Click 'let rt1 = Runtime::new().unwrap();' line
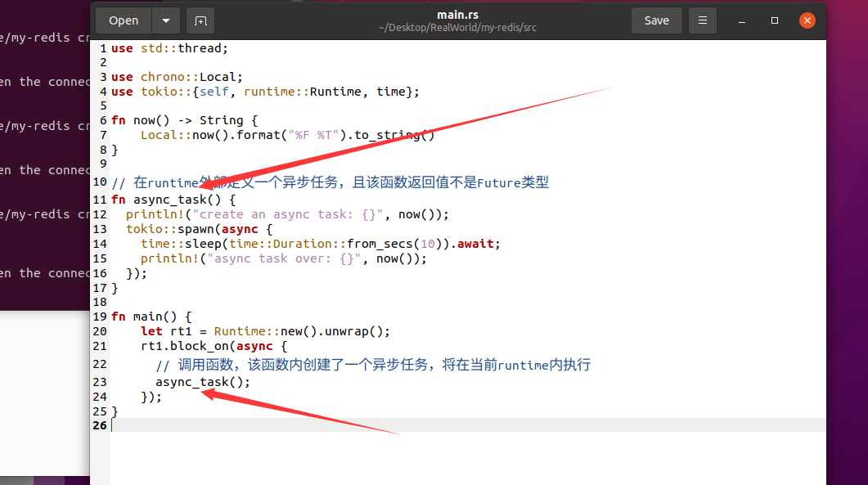 click(265, 331)
